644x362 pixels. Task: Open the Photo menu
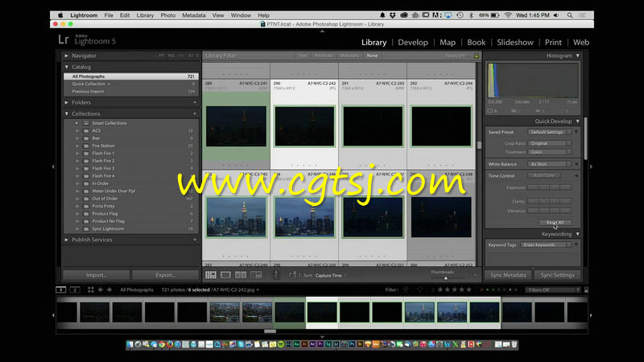click(167, 15)
